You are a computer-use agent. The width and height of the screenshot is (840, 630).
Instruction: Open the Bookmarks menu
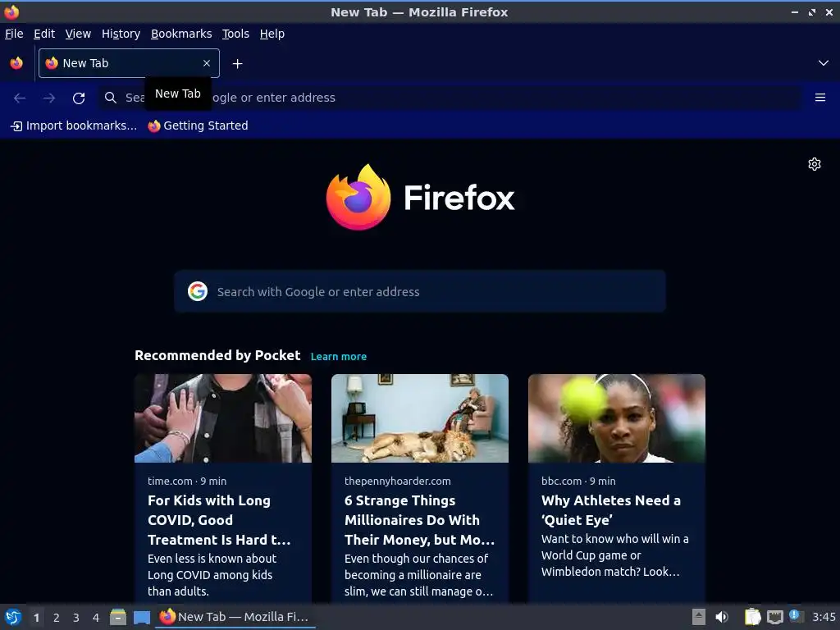tap(181, 34)
